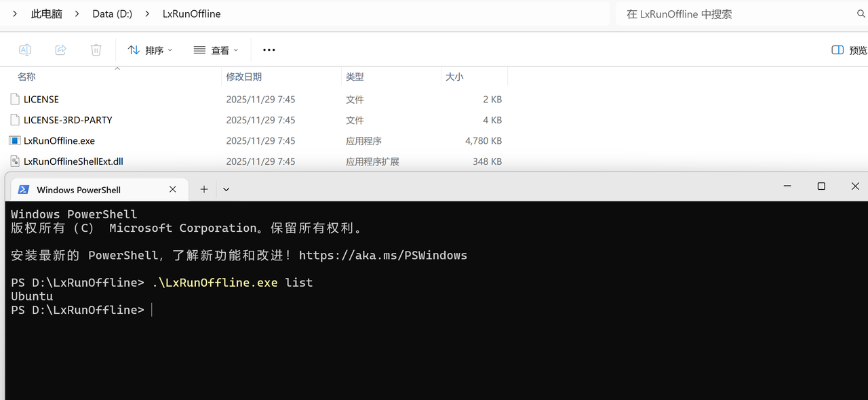
Task: Click the .\LxRunOffline.exe command text
Action: coord(215,282)
